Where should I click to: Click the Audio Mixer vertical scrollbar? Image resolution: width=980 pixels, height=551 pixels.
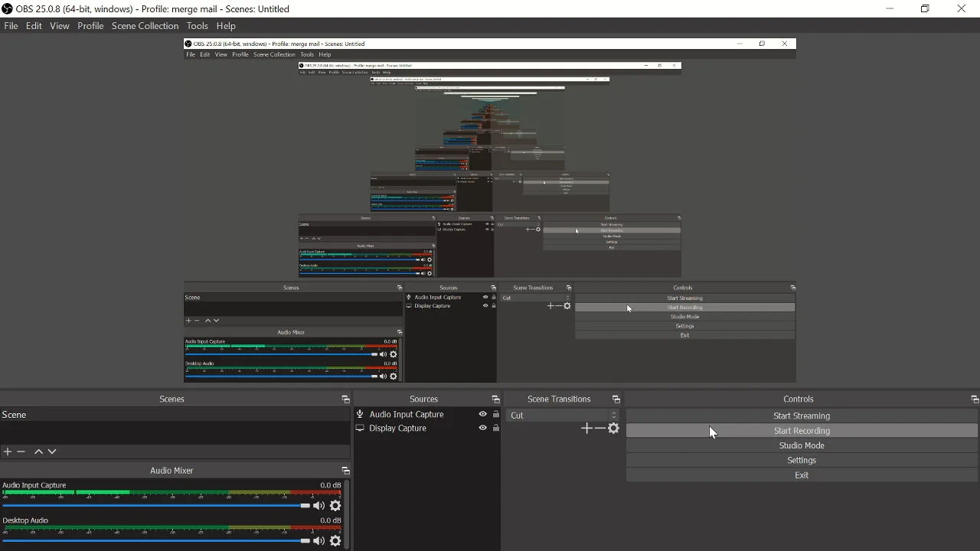[347, 514]
